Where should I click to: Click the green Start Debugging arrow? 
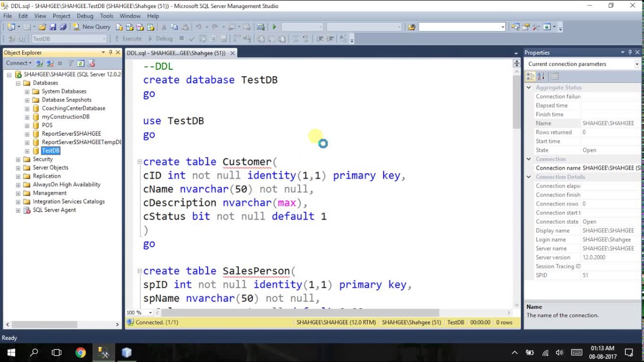(x=274, y=27)
